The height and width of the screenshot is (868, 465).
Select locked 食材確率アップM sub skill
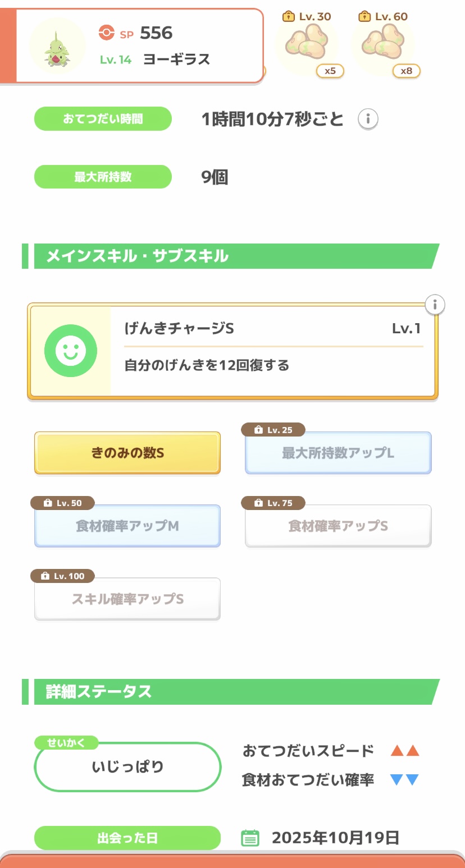tap(127, 526)
